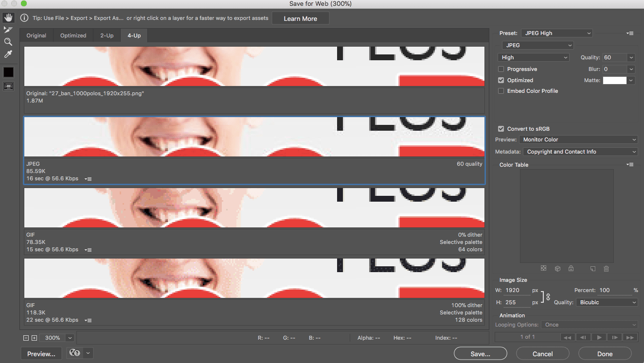Select the Zoom tool

[x=8, y=42]
